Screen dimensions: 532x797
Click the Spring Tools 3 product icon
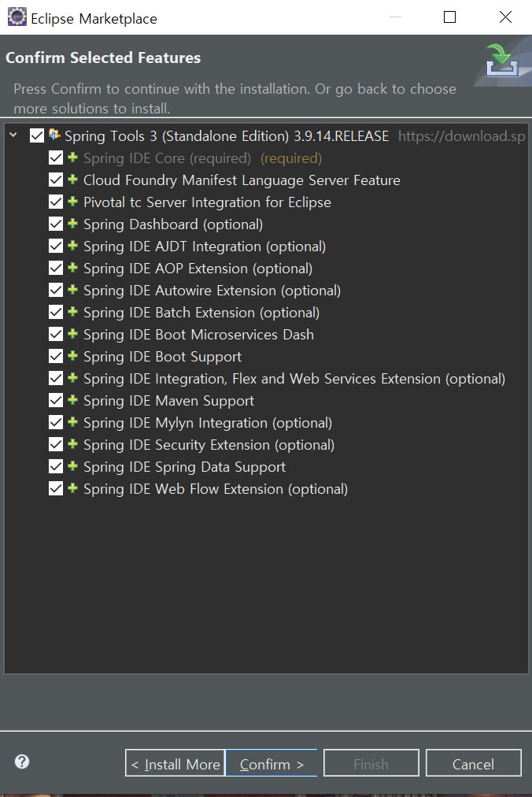pos(54,135)
